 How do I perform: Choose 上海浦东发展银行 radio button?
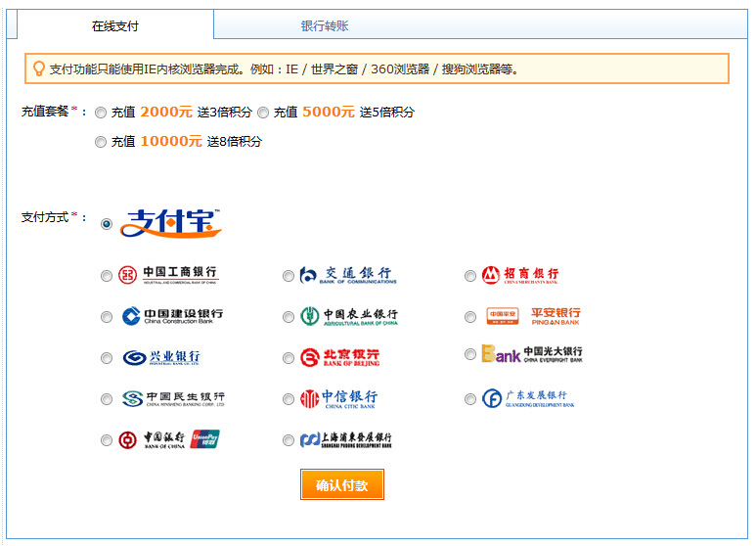(288, 440)
